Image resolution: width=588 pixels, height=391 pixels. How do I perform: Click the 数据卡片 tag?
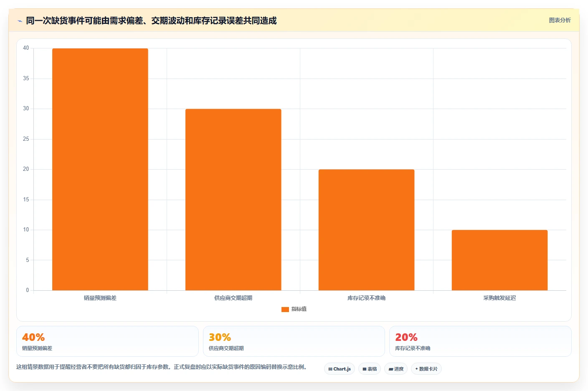point(426,369)
